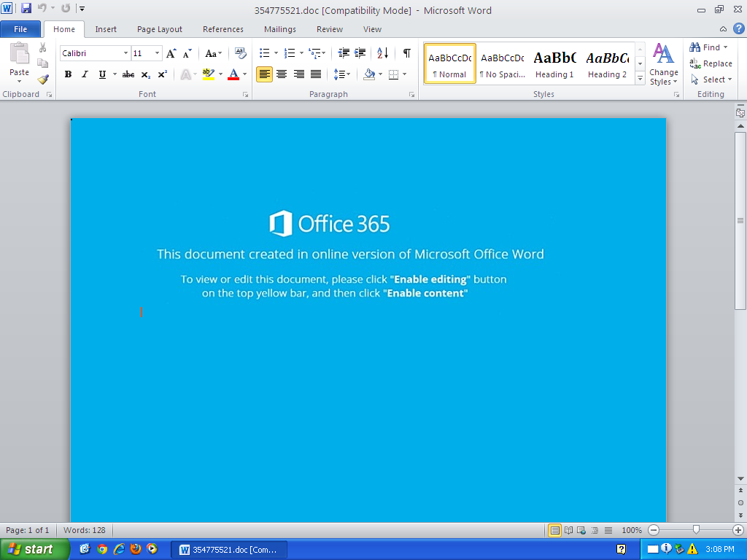Open Word Help question mark

[738, 28]
